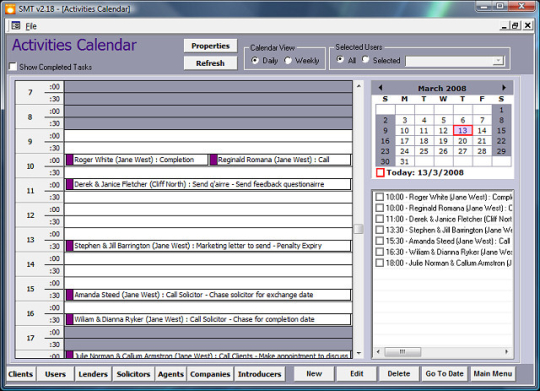Select March 5 in mini calendar

click(x=443, y=120)
